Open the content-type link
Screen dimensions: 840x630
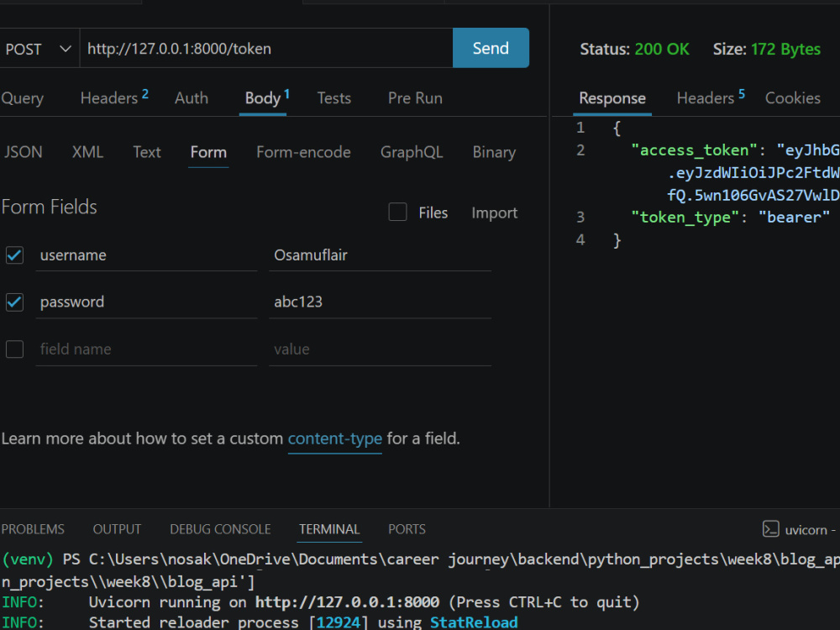coord(335,438)
